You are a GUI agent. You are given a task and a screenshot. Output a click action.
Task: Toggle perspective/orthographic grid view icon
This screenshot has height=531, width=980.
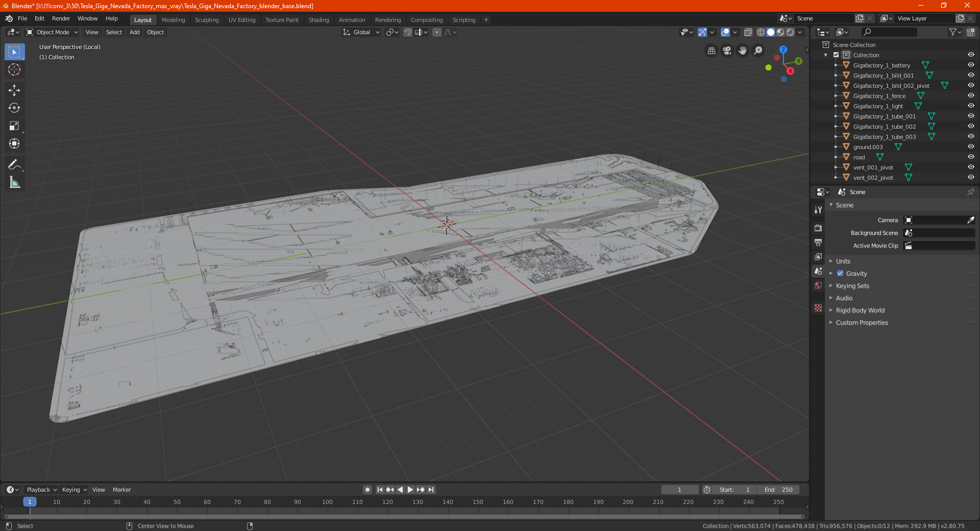coord(711,51)
